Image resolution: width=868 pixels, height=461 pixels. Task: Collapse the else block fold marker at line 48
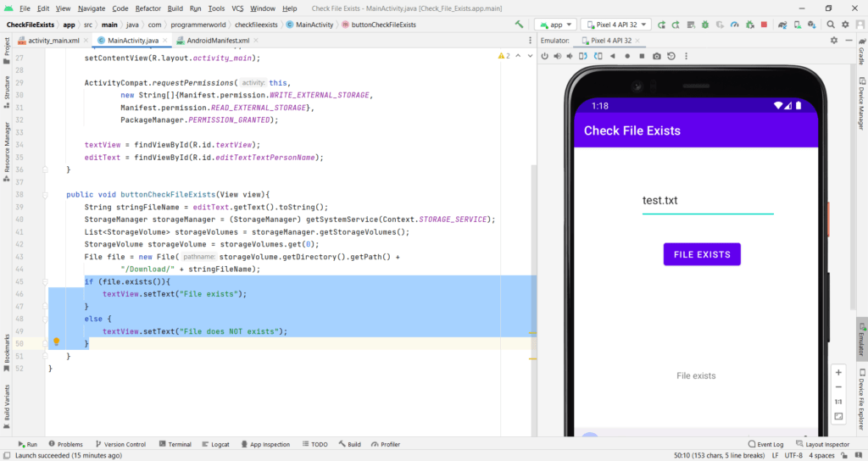point(46,319)
